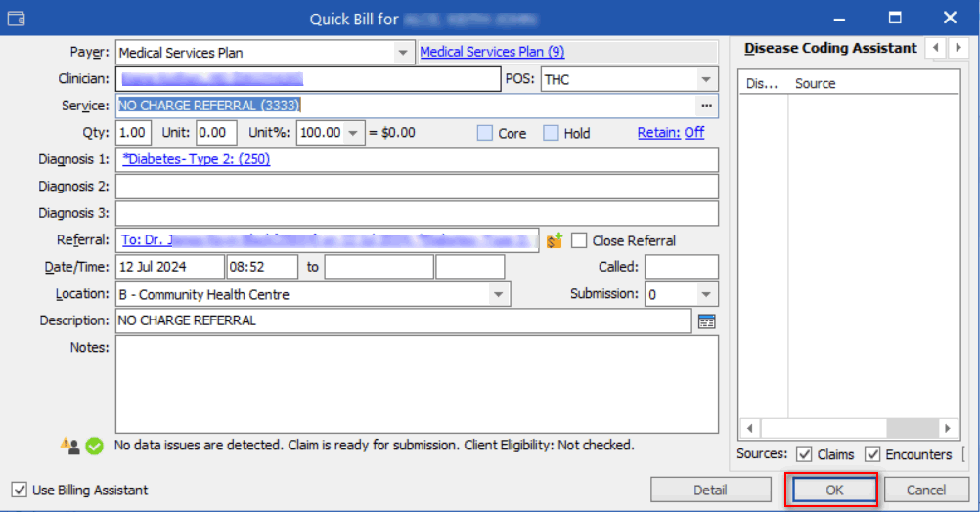Image resolution: width=980 pixels, height=512 pixels.
Task: Open the Medical Services Plan (9) link
Action: pyautogui.click(x=492, y=53)
